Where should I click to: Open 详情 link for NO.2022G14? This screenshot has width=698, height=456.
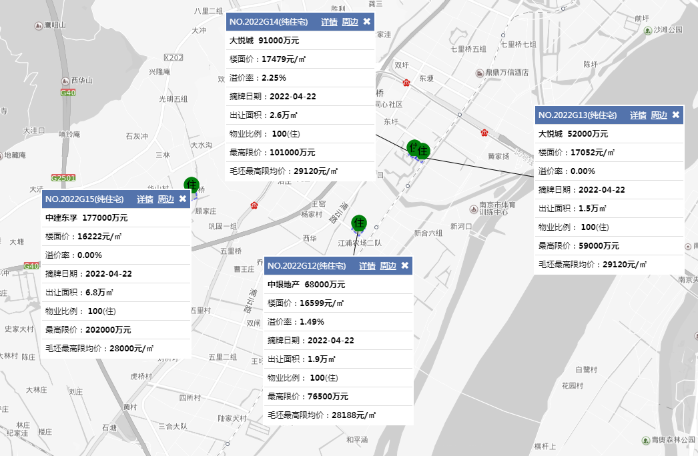pos(329,21)
